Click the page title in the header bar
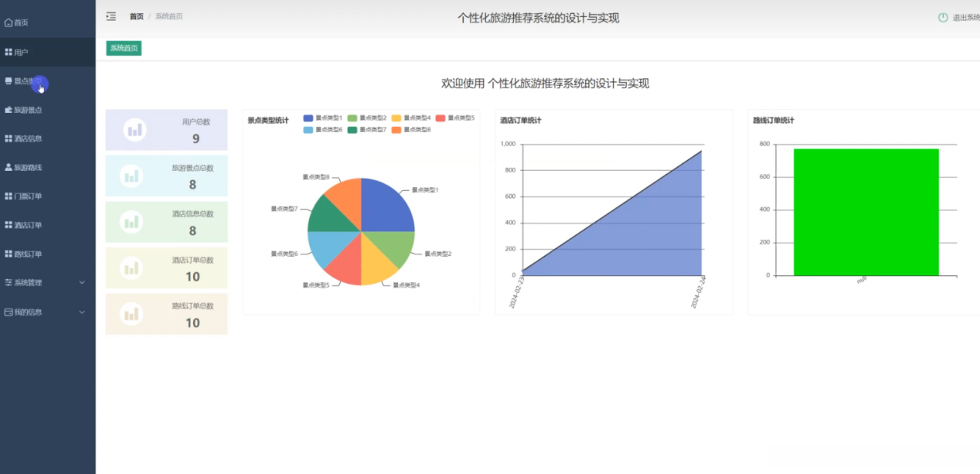980x474 pixels. pyautogui.click(x=538, y=18)
